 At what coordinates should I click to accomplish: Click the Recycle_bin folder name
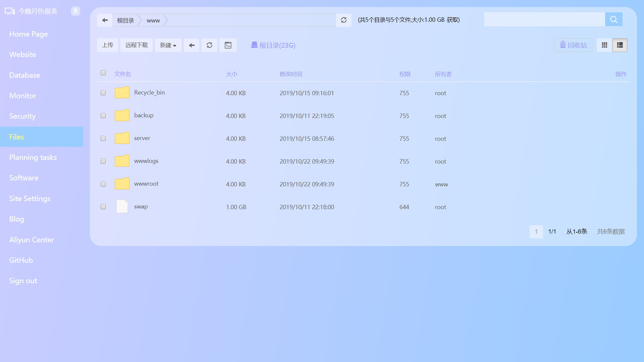(149, 93)
